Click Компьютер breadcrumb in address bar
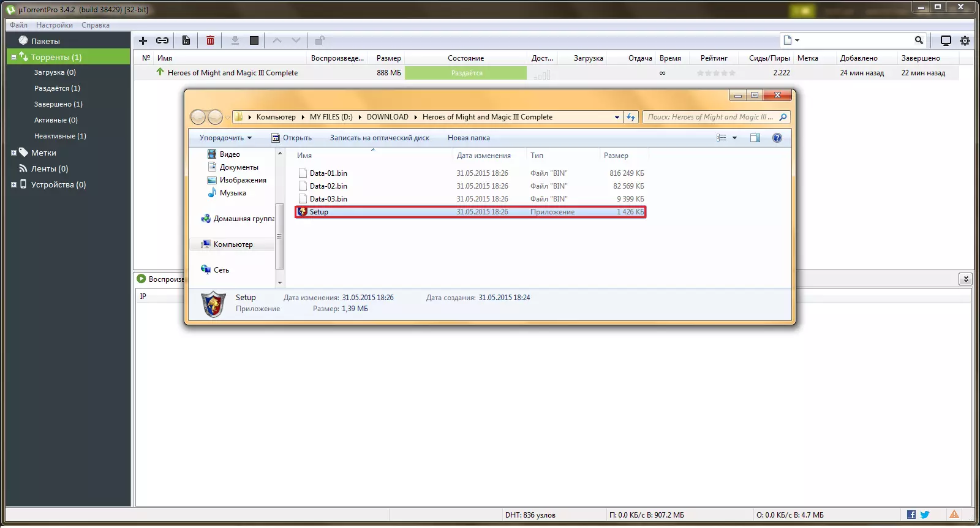Image resolution: width=980 pixels, height=528 pixels. coord(276,117)
